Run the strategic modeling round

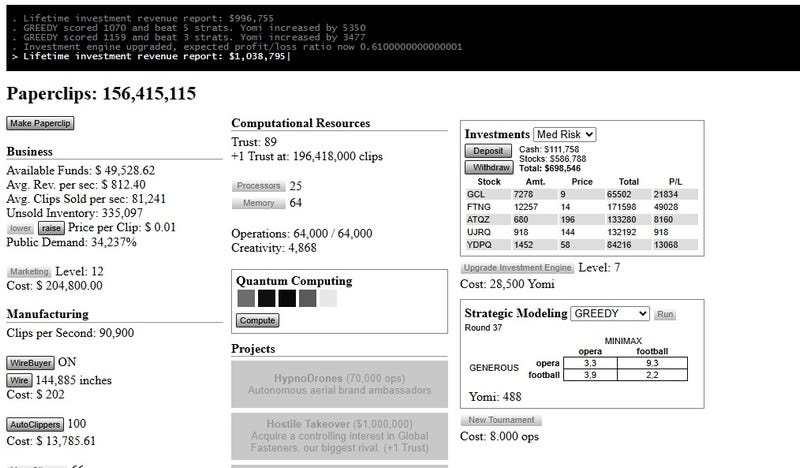(x=665, y=314)
